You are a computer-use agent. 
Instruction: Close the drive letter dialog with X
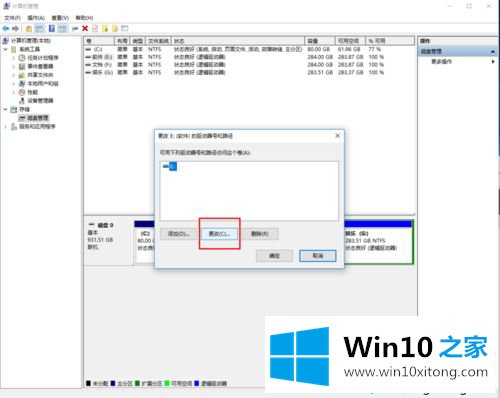(x=338, y=136)
